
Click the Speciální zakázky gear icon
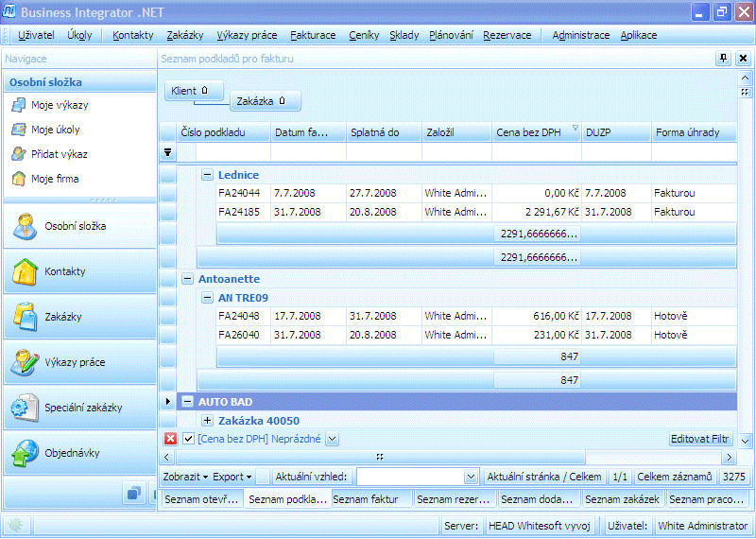point(24,409)
